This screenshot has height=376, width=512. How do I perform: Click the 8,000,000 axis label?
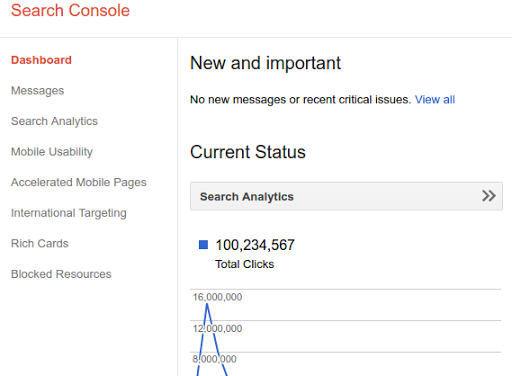(x=214, y=359)
